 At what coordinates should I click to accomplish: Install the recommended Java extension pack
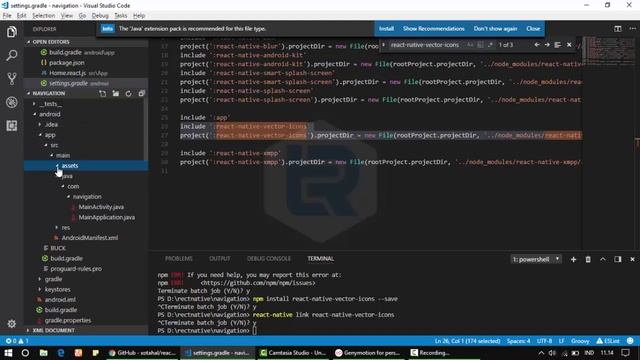pyautogui.click(x=386, y=29)
